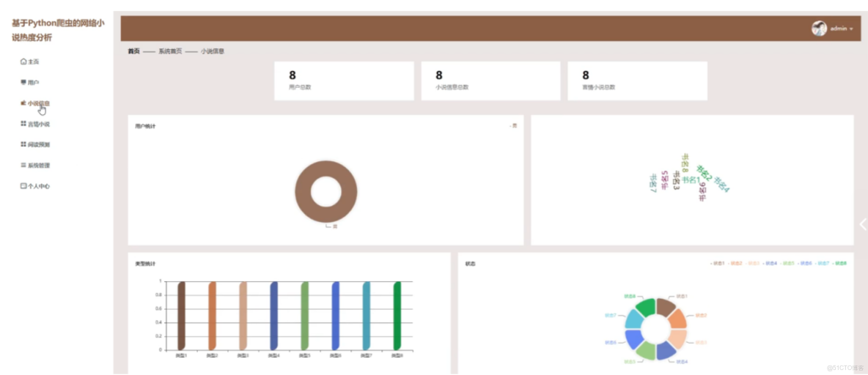This screenshot has width=868, height=375.
Task: Open the 主页 sidebar menu item
Action: click(30, 62)
